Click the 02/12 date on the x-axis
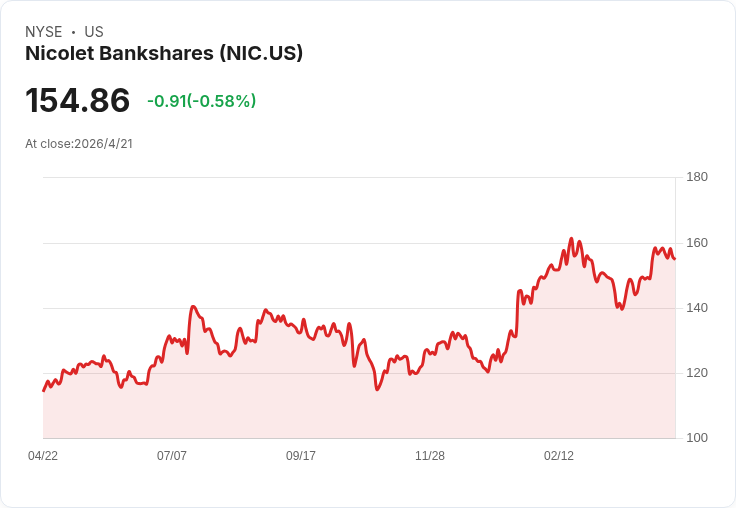736x508 pixels. pyautogui.click(x=559, y=456)
